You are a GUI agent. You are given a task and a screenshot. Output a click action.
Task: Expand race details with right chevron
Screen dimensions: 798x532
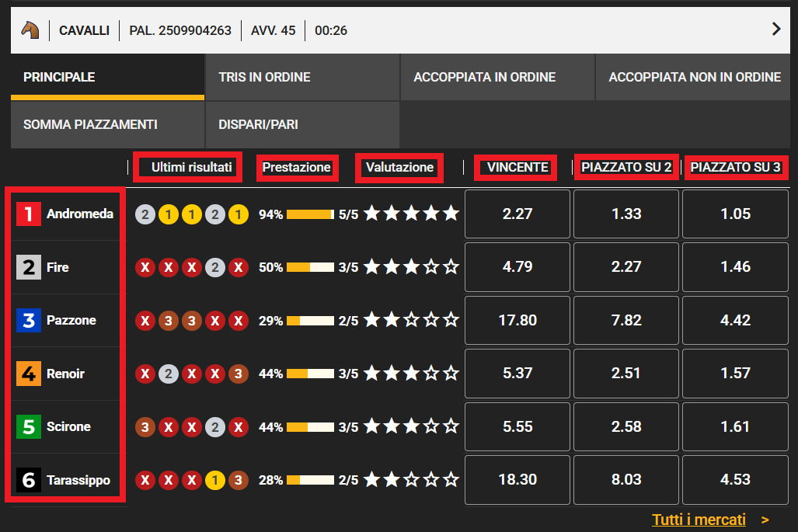click(x=775, y=29)
